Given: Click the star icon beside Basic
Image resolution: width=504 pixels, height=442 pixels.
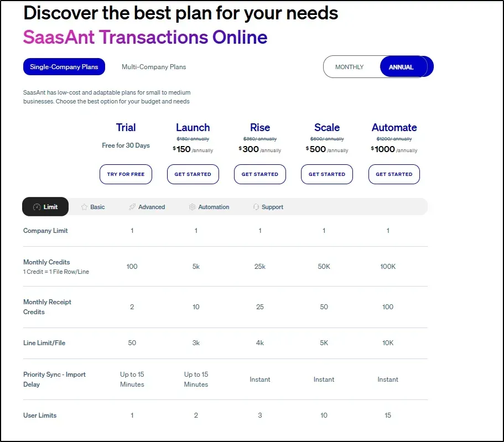Looking at the screenshot, I should (x=84, y=207).
